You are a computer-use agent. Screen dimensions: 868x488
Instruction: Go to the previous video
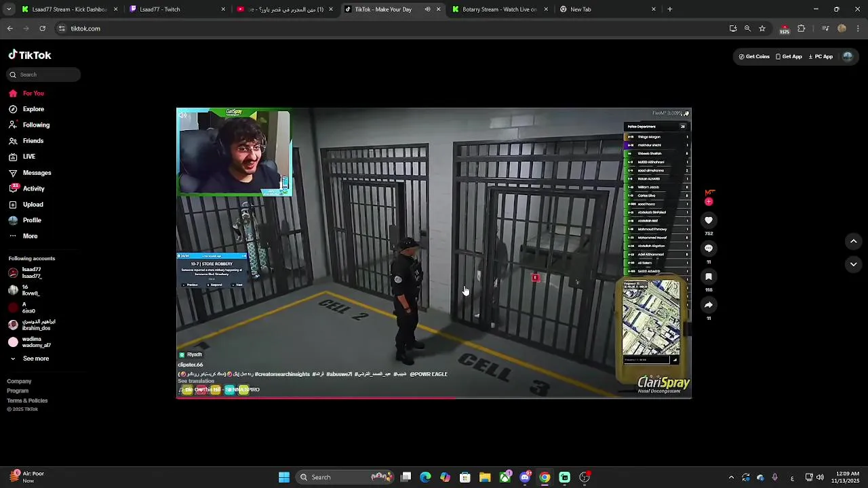pyautogui.click(x=854, y=241)
